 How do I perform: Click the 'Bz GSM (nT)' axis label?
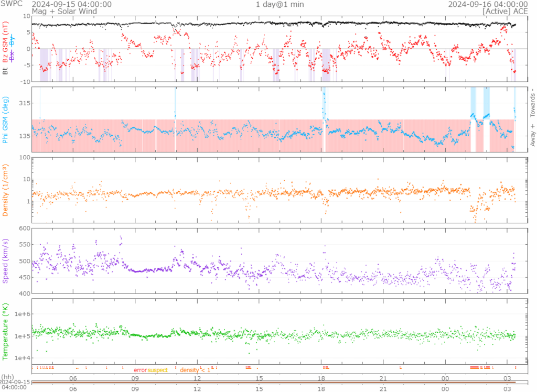tap(6, 43)
